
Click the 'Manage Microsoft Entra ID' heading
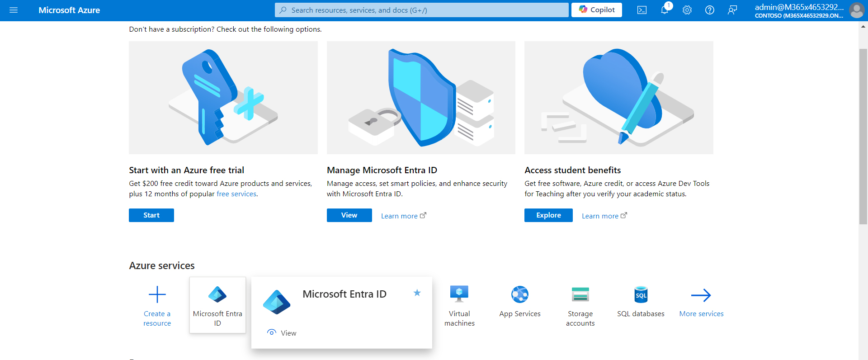[382, 170]
